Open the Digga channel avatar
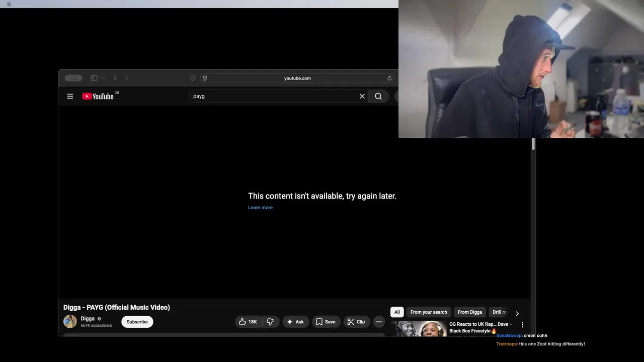This screenshot has width=644, height=362. tap(70, 321)
